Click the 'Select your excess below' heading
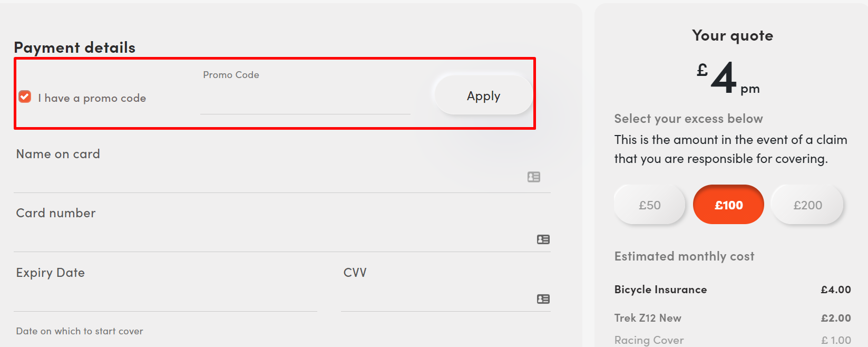This screenshot has width=868, height=347. tap(688, 119)
